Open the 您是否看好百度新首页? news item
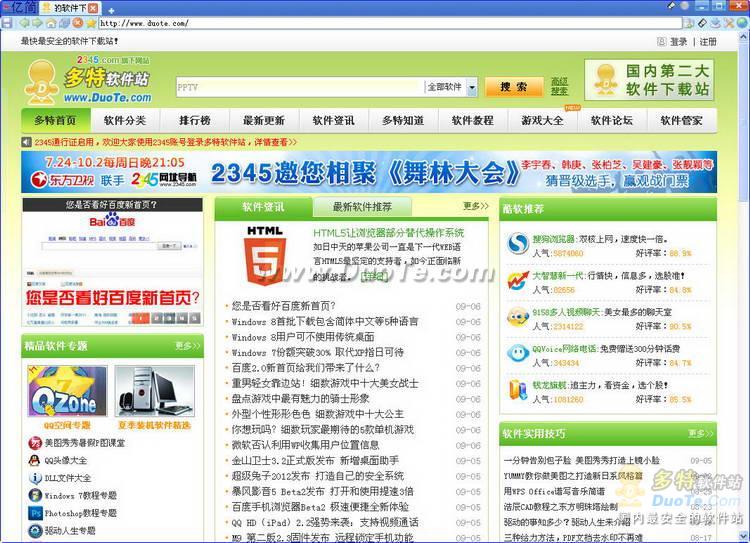Viewport: 750px width, 543px height. (x=284, y=306)
